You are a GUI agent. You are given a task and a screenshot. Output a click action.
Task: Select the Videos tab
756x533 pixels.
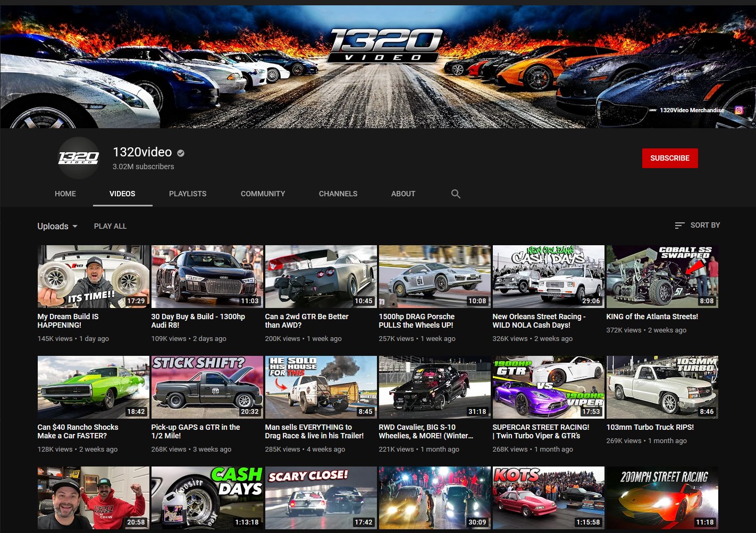[x=122, y=194]
